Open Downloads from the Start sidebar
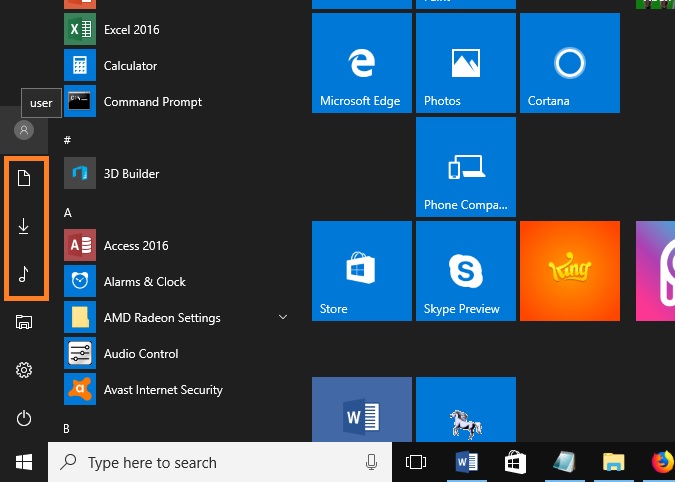This screenshot has width=675, height=482. (24, 226)
